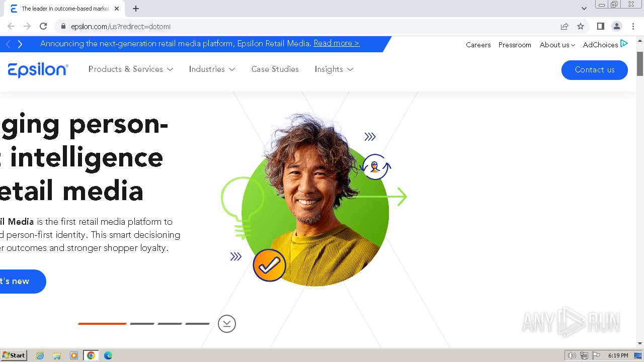The width and height of the screenshot is (644, 362).
Task: Reload the current page
Action: [43, 26]
